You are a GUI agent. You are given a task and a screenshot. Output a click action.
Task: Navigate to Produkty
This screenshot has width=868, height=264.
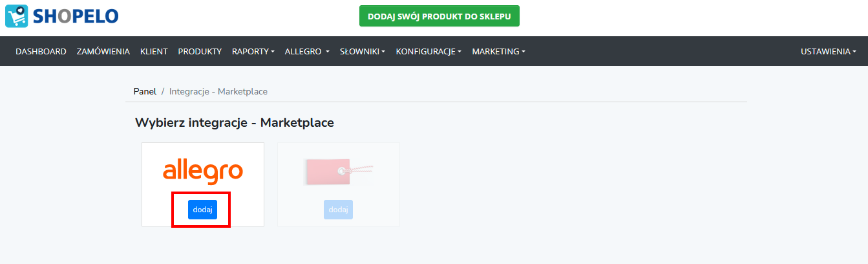(200, 51)
